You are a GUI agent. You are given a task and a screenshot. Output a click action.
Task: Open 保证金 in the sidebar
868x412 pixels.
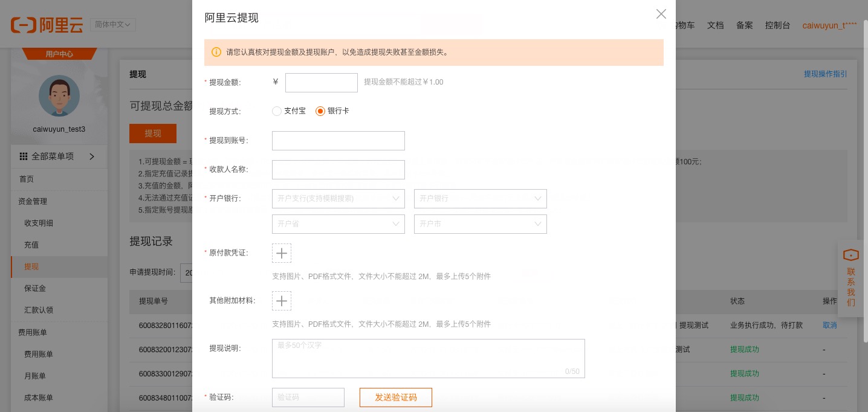pos(35,288)
